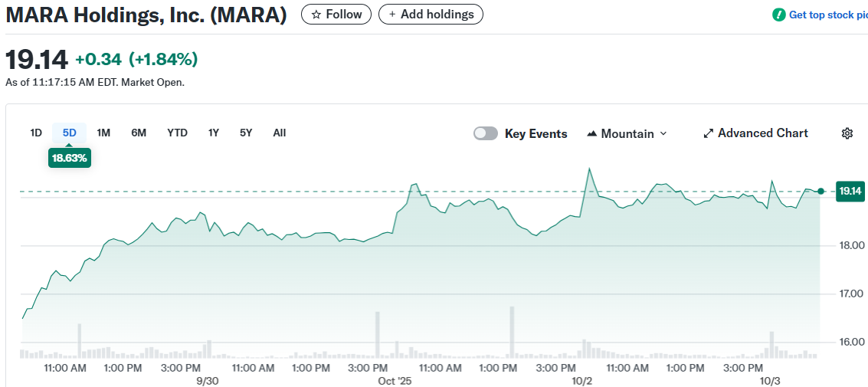Viewport: 868px width, 387px height.
Task: Switch to the 6M range
Action: [139, 133]
